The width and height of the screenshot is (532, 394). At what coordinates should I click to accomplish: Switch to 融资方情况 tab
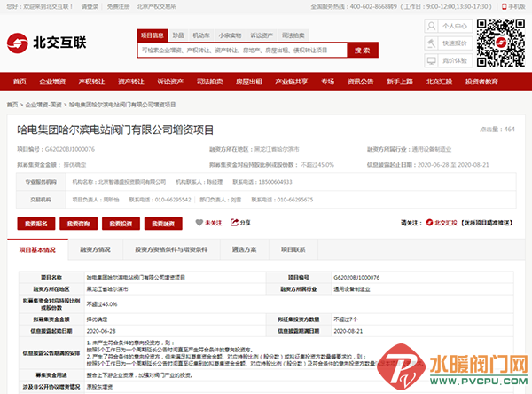click(96, 249)
